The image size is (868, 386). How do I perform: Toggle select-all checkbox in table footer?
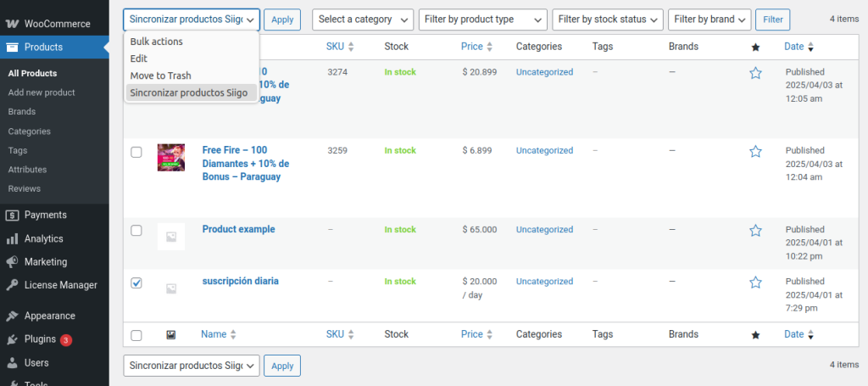[x=136, y=335]
